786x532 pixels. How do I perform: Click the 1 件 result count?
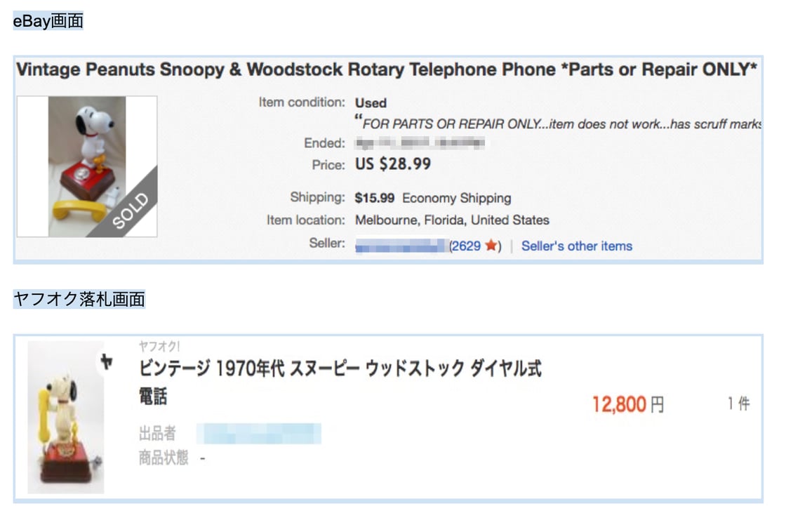coord(738,404)
